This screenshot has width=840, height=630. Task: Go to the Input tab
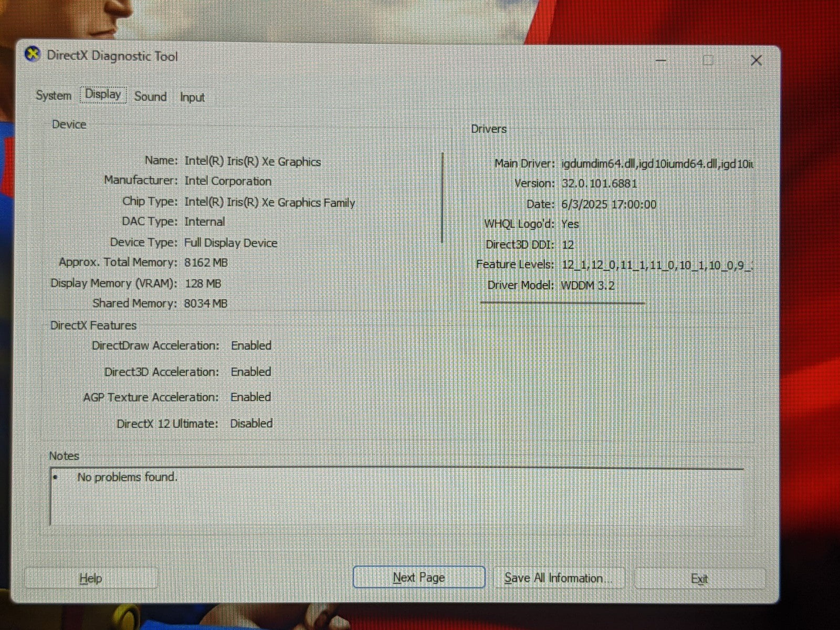192,98
